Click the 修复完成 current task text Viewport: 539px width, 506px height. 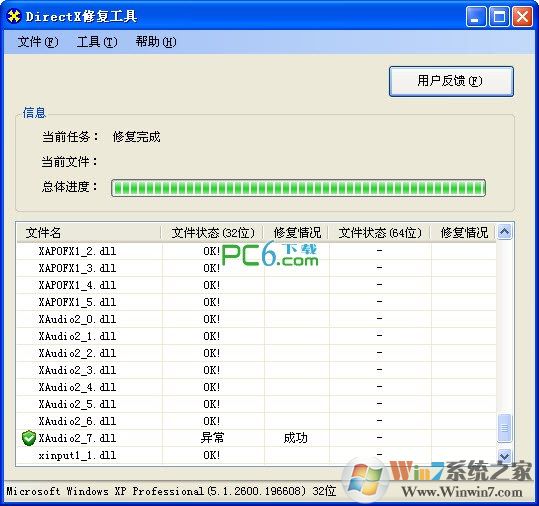[x=136, y=137]
